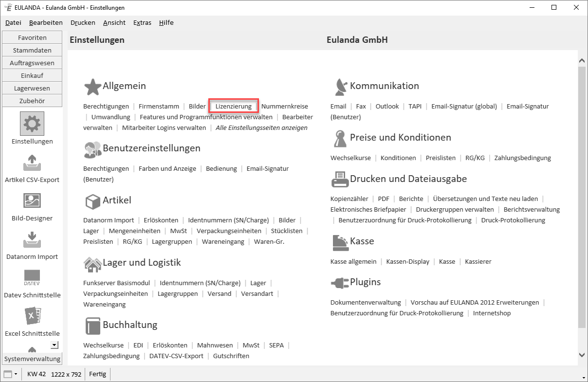
Task: Expand the Einkauf sidebar group
Action: point(32,75)
